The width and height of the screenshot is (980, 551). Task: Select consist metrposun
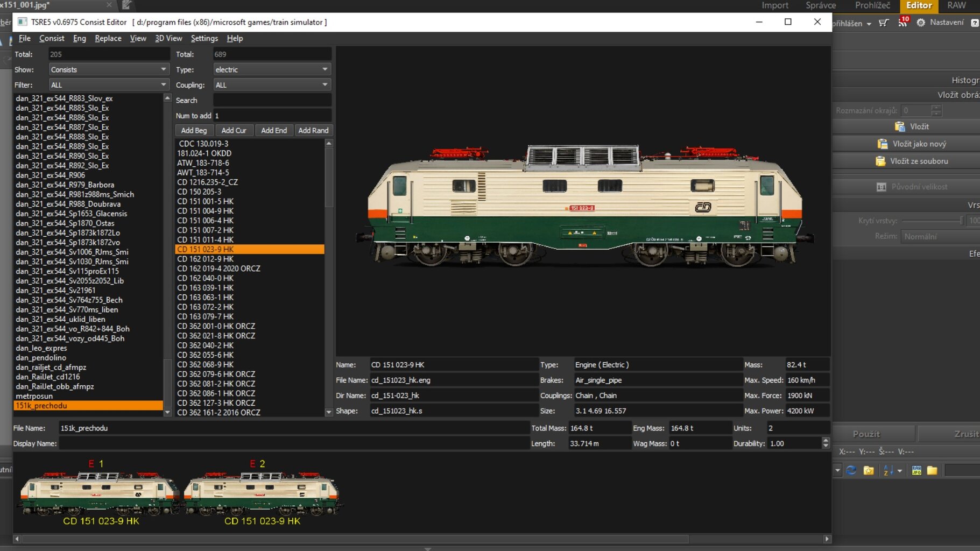pyautogui.click(x=34, y=396)
